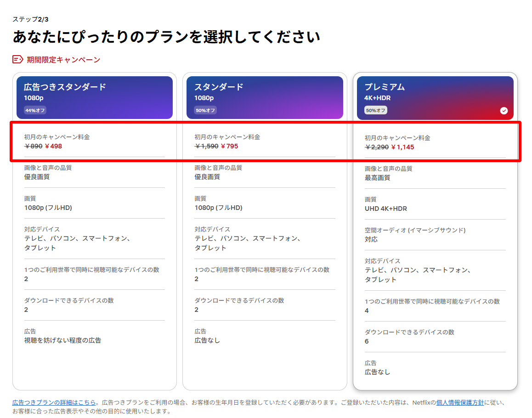Click UHD 4K+HDR in the プレミアム card
The width and height of the screenshot is (532, 418).
(x=385, y=209)
